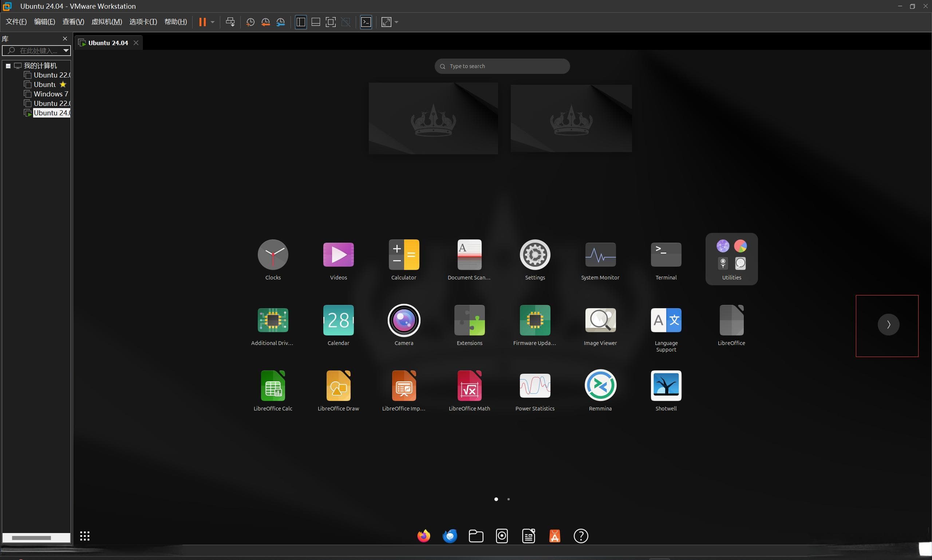Open Rhythmbox from the dock

(x=502, y=536)
